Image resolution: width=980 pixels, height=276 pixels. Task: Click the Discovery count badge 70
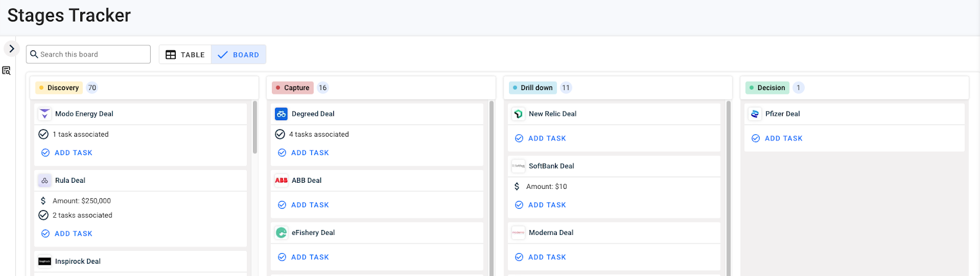coord(92,88)
